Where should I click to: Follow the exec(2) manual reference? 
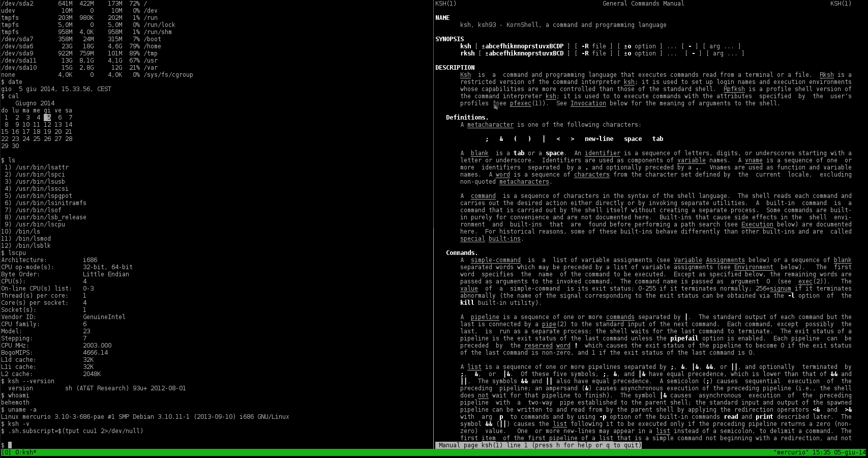pyautogui.click(x=805, y=281)
